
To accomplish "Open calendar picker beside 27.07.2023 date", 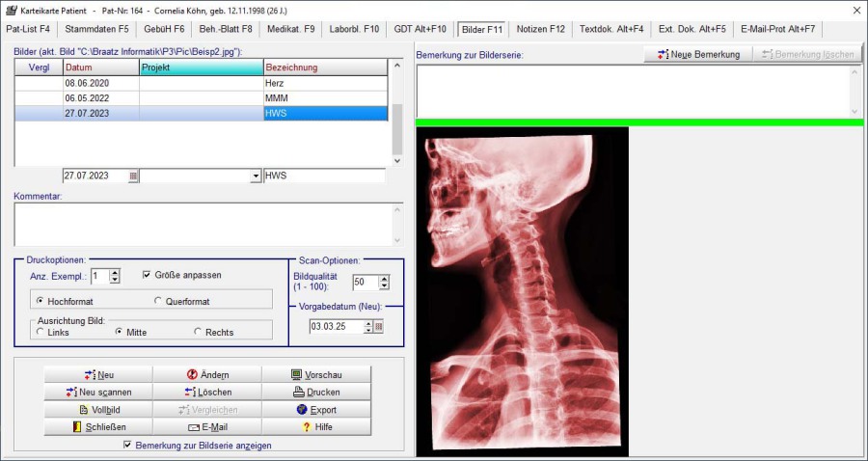I will [x=133, y=176].
